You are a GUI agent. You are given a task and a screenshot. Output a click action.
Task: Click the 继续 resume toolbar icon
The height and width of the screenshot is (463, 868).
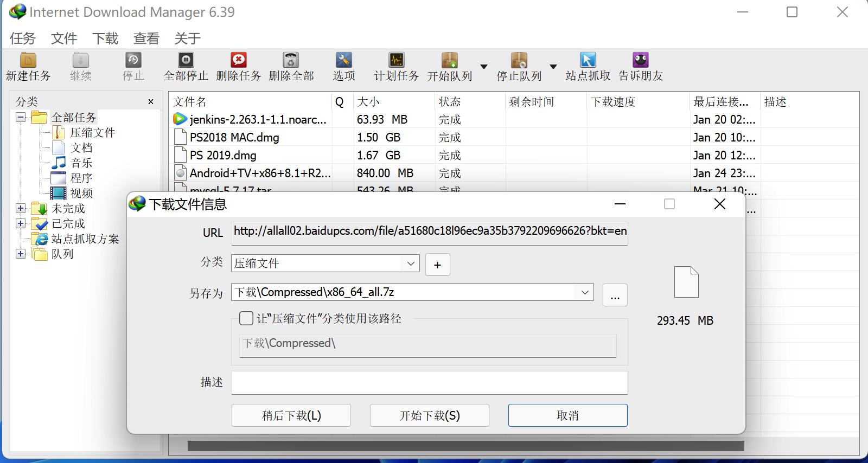pyautogui.click(x=80, y=60)
